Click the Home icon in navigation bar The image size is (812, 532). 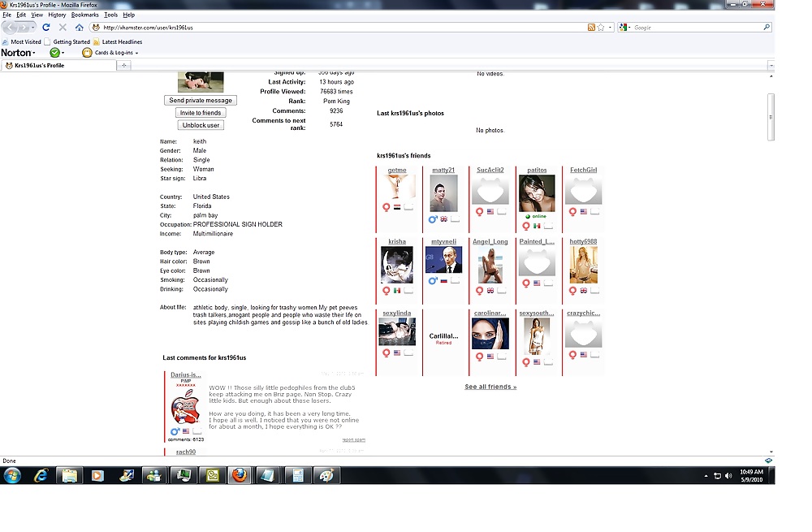coord(78,28)
